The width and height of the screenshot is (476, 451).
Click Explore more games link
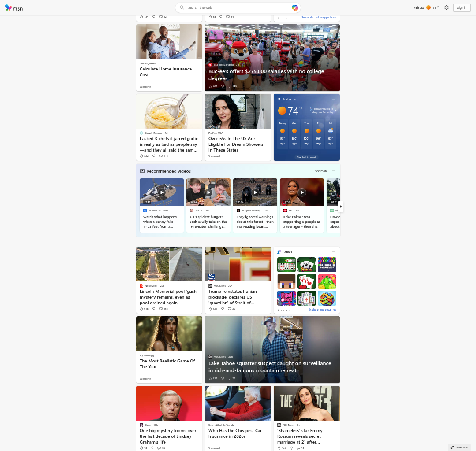tap(322, 309)
